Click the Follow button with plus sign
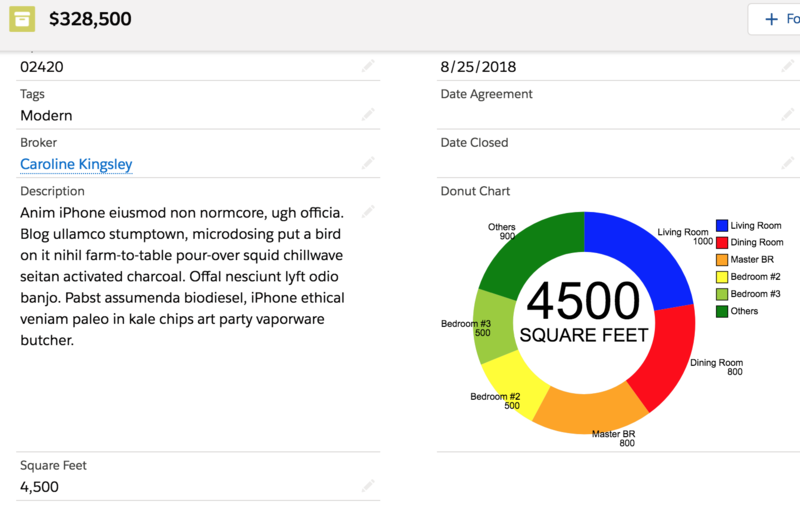800x505 pixels. 776,19
